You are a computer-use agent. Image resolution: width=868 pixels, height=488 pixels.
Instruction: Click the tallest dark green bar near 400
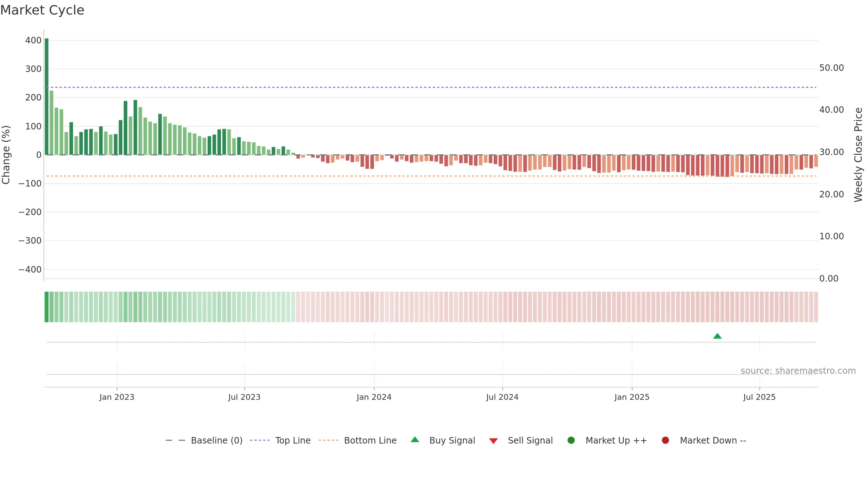click(47, 97)
